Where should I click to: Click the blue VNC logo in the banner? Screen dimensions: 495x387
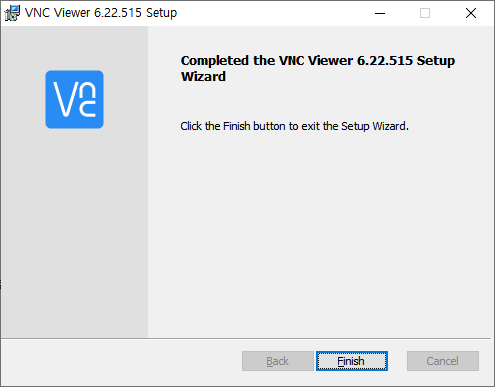tap(74, 99)
